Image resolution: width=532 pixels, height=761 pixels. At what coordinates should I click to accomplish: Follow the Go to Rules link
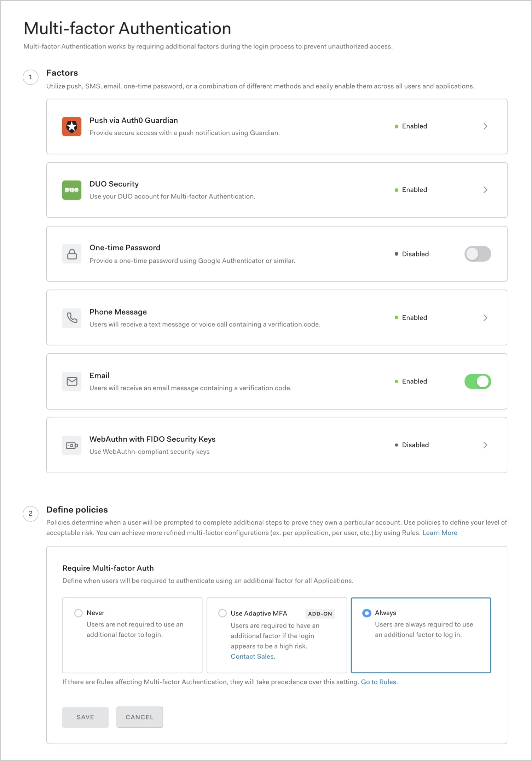click(x=379, y=682)
